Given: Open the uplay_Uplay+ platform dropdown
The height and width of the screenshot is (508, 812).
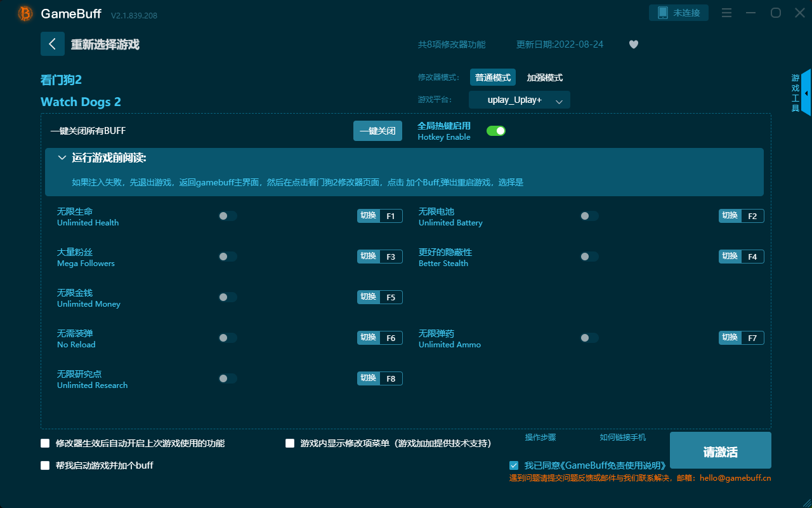Looking at the screenshot, I should [519, 100].
